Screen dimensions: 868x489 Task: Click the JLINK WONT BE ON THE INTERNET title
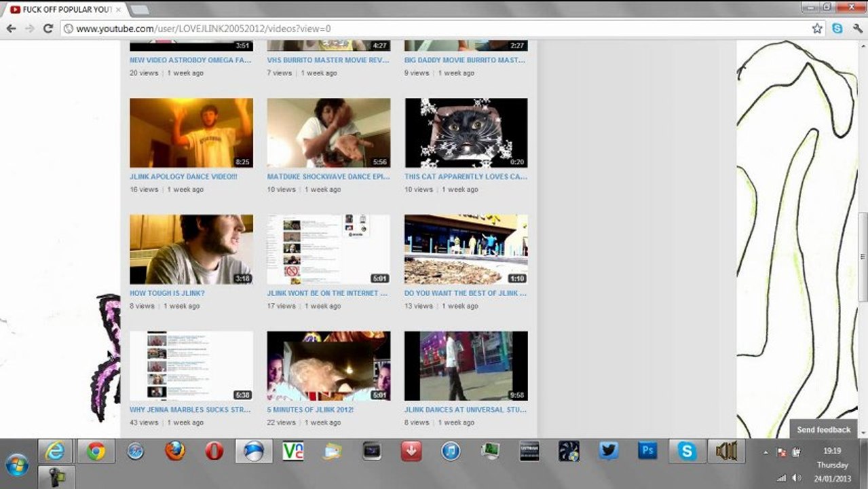pyautogui.click(x=328, y=293)
